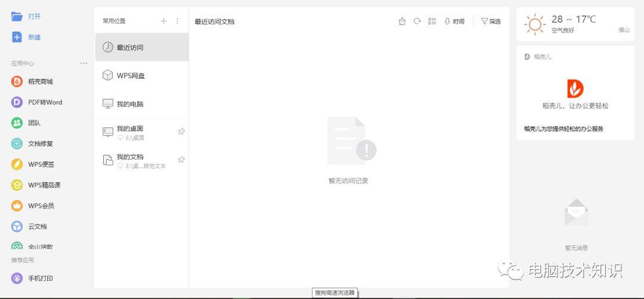Select 最近访问 in locations

tap(142, 47)
